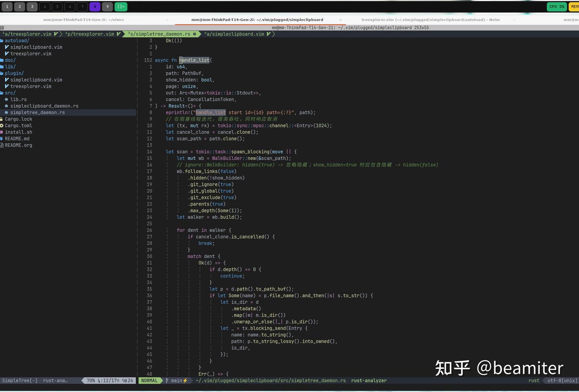The height and width of the screenshot is (392, 579).
Task: Select install.sh in the file tree
Action: coord(18,132)
